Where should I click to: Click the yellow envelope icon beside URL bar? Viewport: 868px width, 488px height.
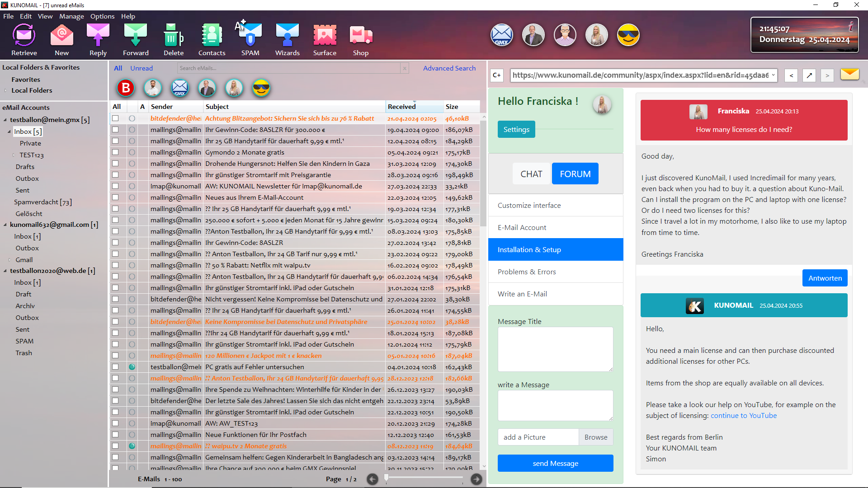tap(850, 74)
